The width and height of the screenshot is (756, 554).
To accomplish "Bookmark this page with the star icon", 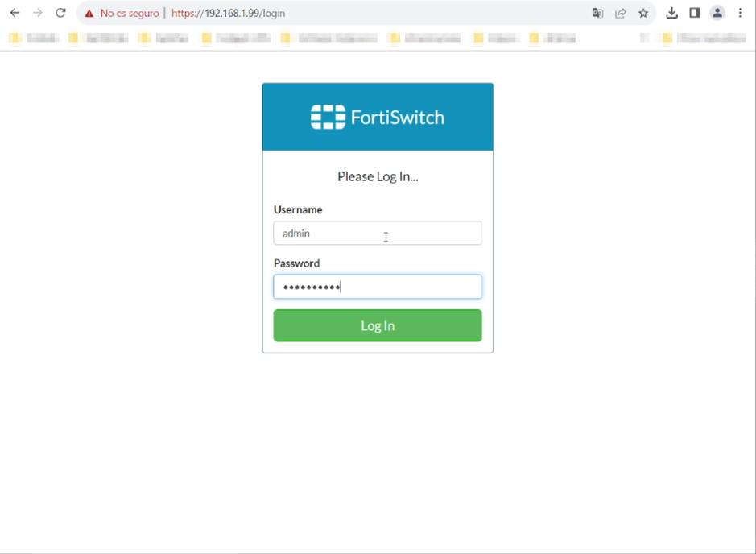I will (643, 13).
